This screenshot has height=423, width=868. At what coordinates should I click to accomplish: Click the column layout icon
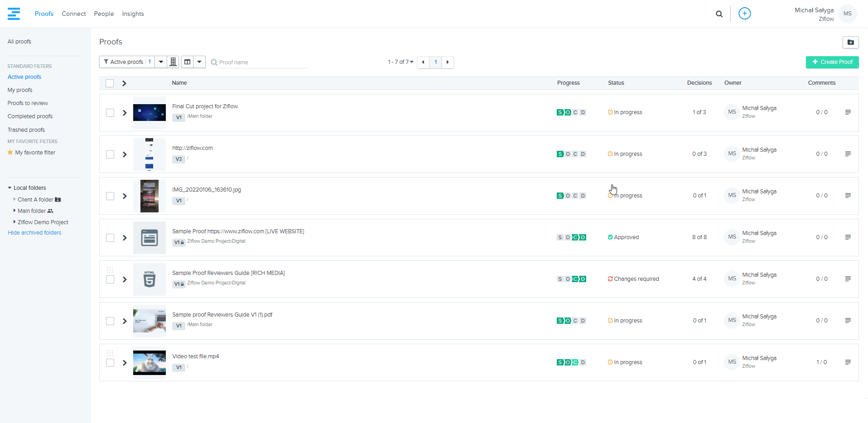pyautogui.click(x=187, y=62)
